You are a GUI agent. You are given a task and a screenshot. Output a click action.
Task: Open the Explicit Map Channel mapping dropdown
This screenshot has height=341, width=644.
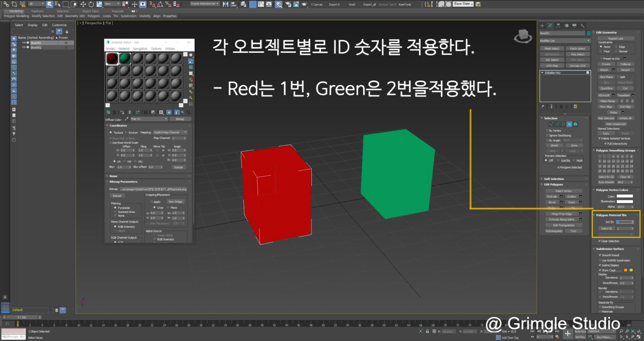[x=170, y=132]
